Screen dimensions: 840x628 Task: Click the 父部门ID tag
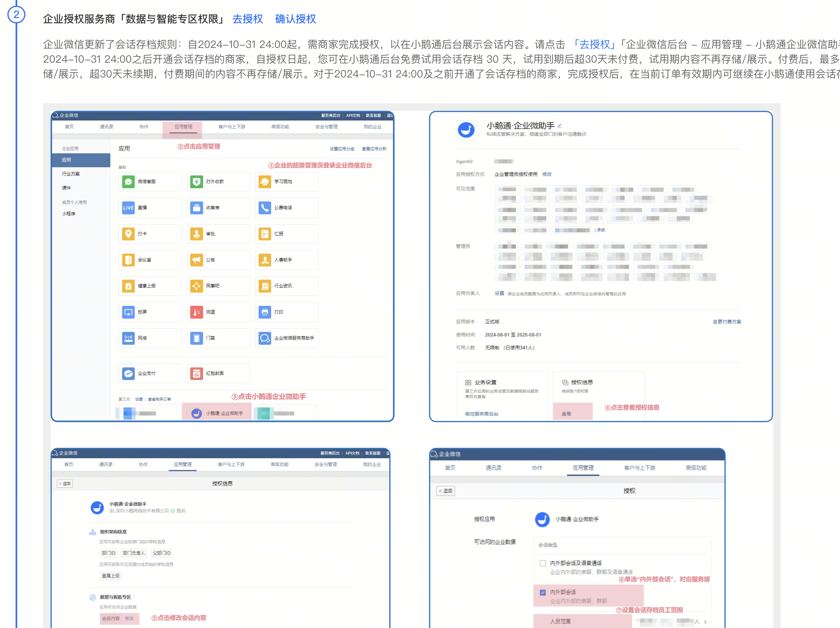161,553
